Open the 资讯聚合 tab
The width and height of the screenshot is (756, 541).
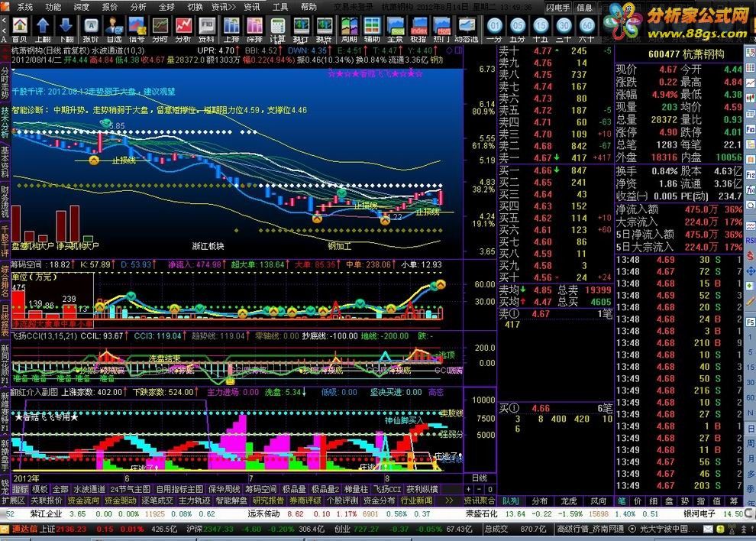[x=480, y=501]
